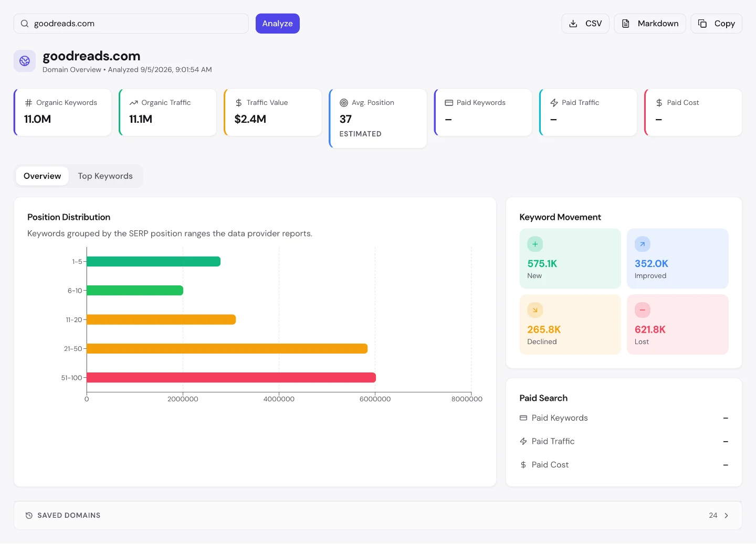
Task: Click the Avg. Position value 37
Action: coord(345,119)
